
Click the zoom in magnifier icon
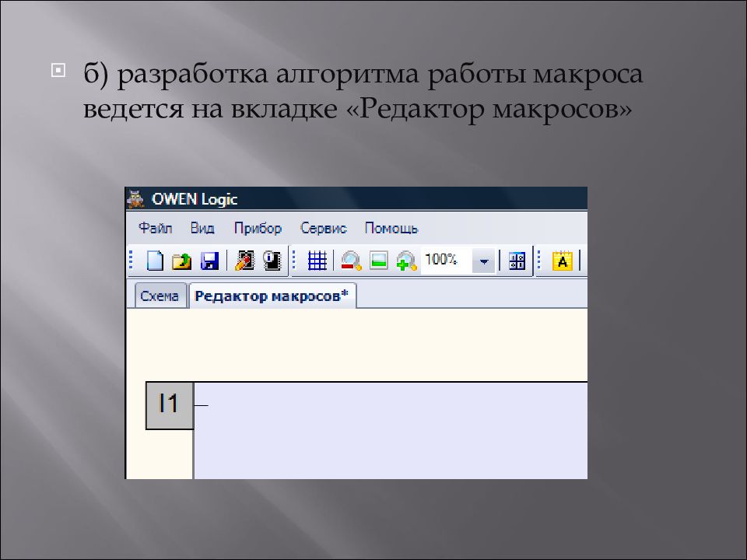click(406, 261)
